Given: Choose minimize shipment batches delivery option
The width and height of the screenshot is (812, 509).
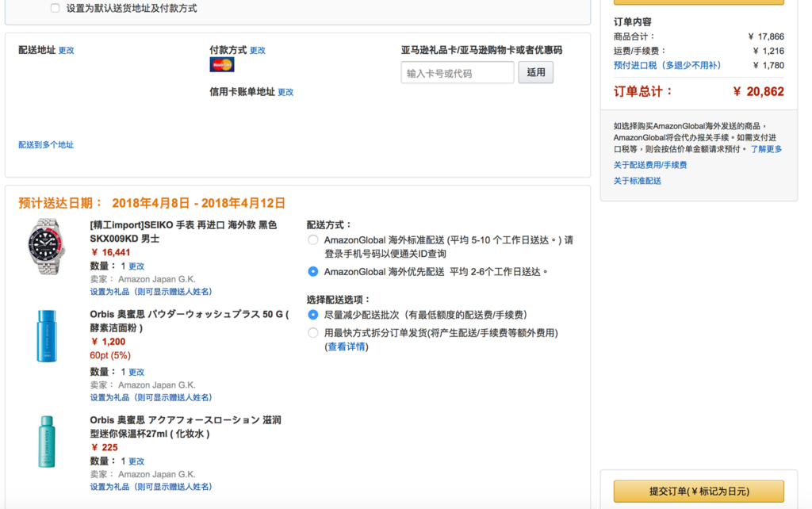Looking at the screenshot, I should (x=313, y=315).
